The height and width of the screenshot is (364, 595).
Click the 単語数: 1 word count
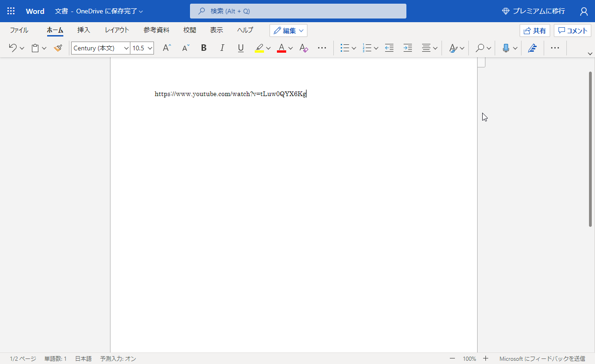click(55, 358)
